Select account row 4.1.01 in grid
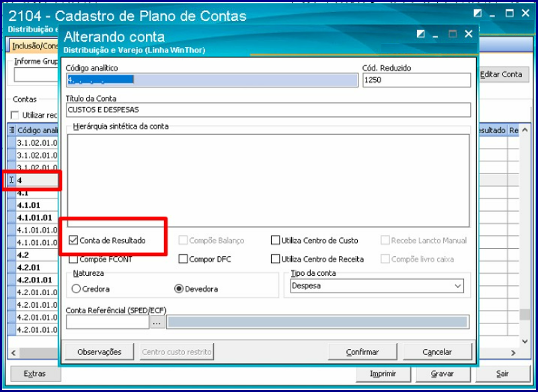This screenshot has width=538, height=392. pyautogui.click(x=33, y=205)
